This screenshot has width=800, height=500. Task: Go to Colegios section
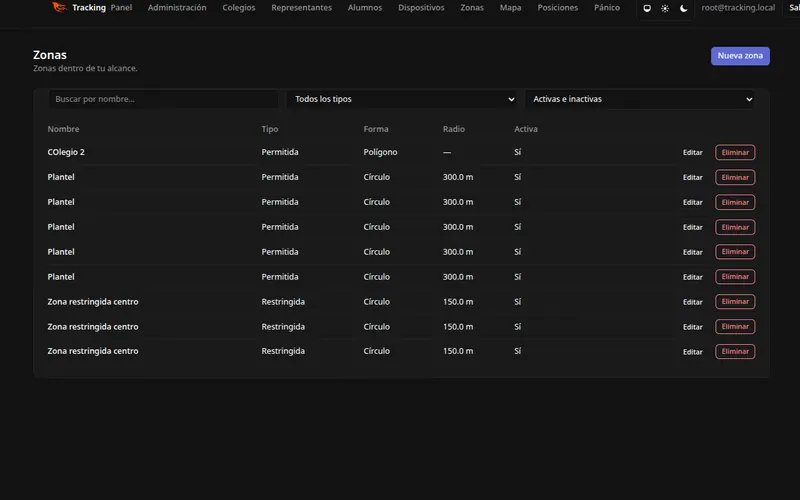[239, 8]
